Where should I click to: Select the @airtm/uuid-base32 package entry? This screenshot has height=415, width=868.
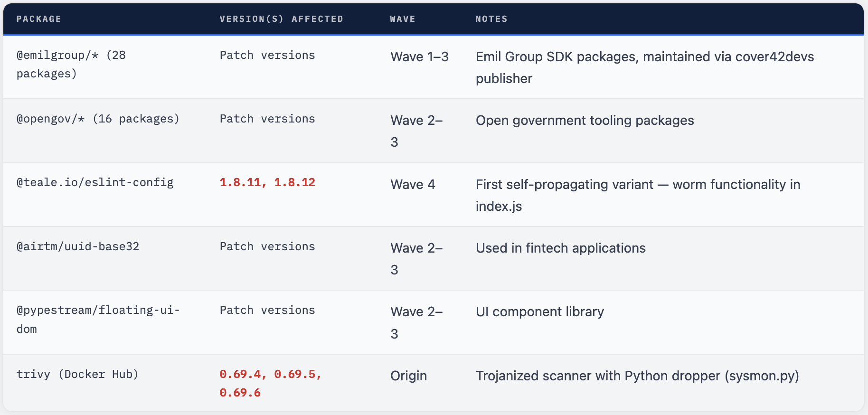[78, 246]
